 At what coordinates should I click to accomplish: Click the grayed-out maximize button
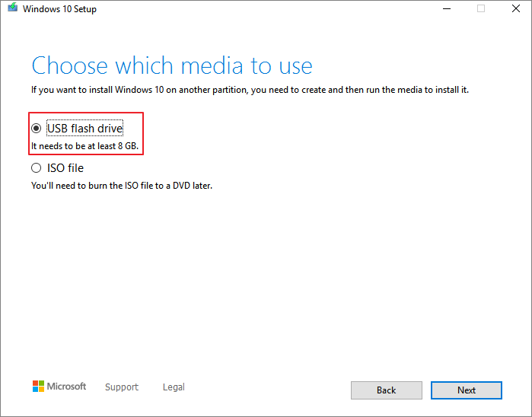(481, 9)
